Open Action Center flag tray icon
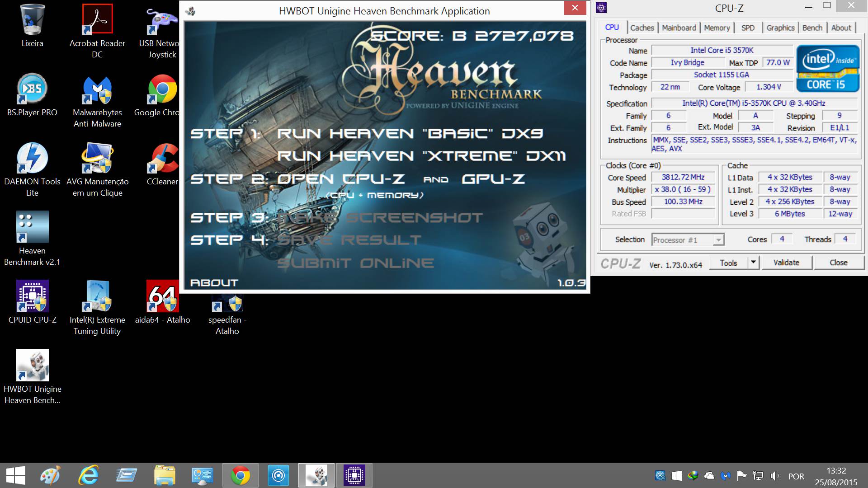 click(x=742, y=476)
